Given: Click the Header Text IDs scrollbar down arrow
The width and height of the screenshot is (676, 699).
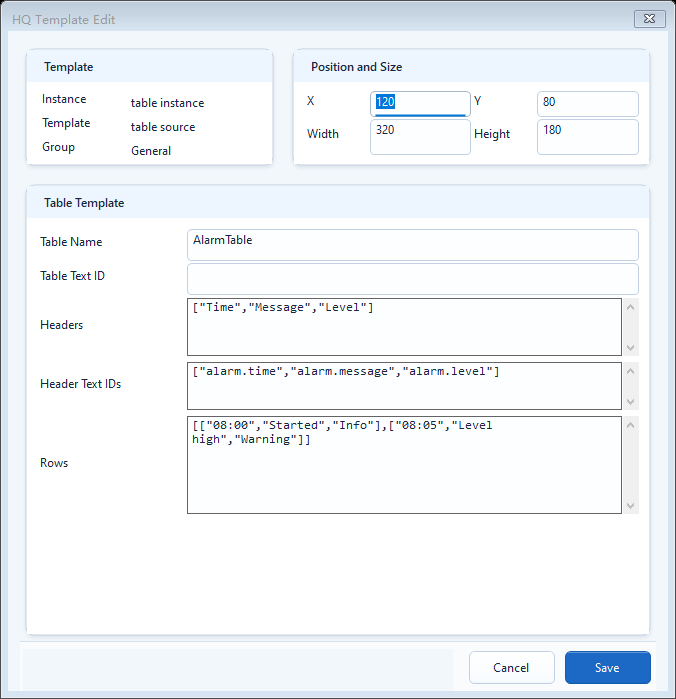Looking at the screenshot, I should tap(631, 401).
